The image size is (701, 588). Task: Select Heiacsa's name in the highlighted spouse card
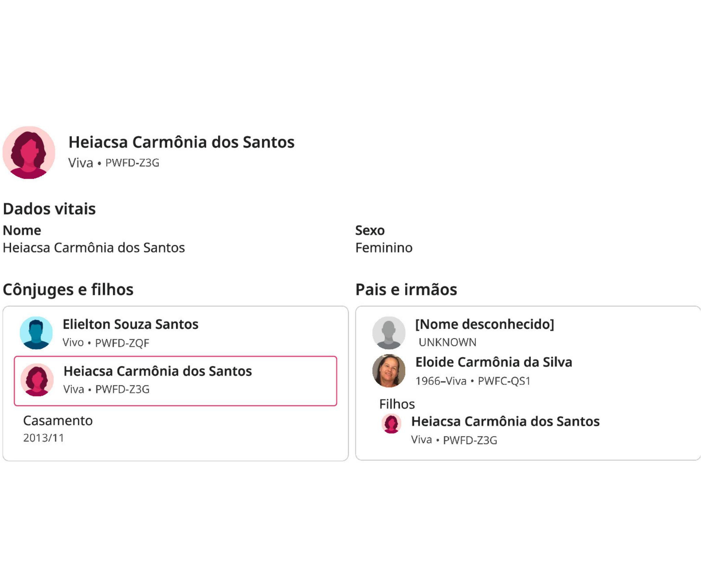tap(158, 371)
